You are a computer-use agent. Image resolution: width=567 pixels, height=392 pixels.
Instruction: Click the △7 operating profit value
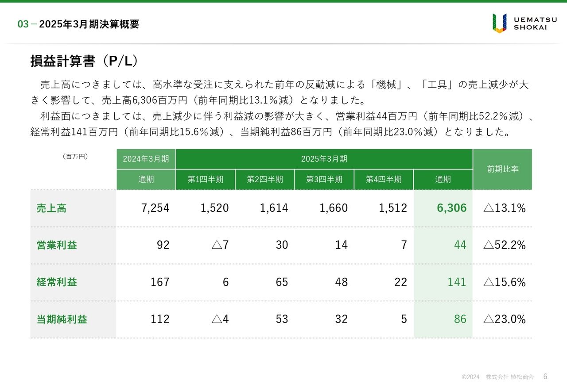point(220,245)
